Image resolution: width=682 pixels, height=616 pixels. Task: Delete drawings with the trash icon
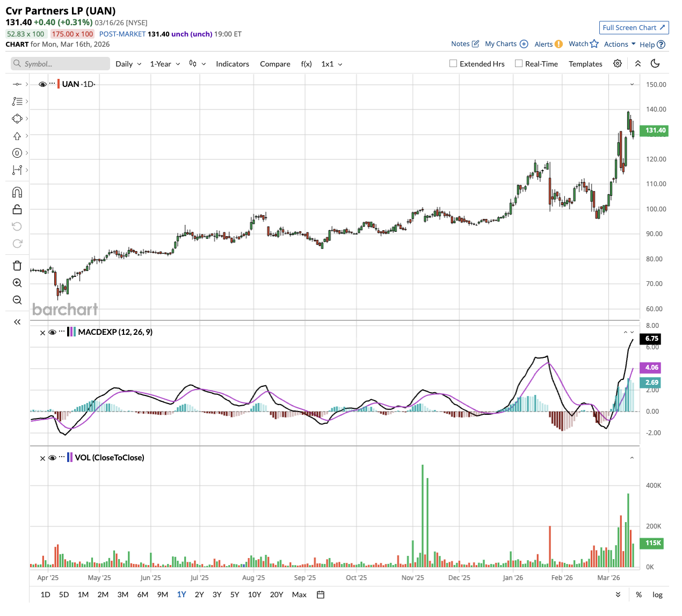(17, 266)
